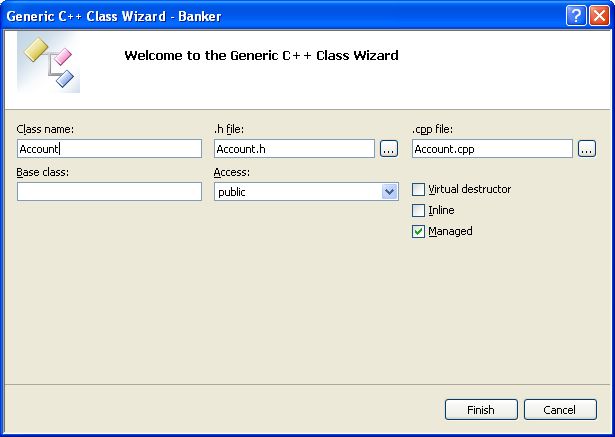Click the help question mark button
Image resolution: width=615 pixels, height=437 pixels.
(576, 16)
